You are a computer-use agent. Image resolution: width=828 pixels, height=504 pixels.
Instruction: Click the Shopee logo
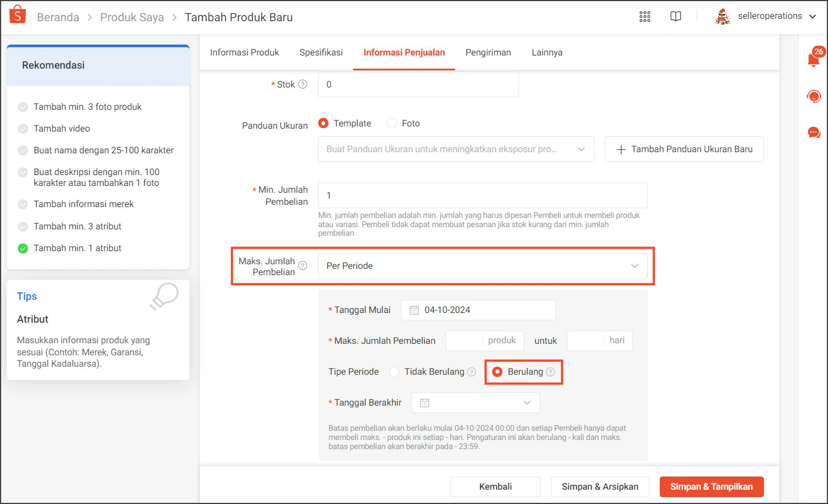tap(17, 15)
